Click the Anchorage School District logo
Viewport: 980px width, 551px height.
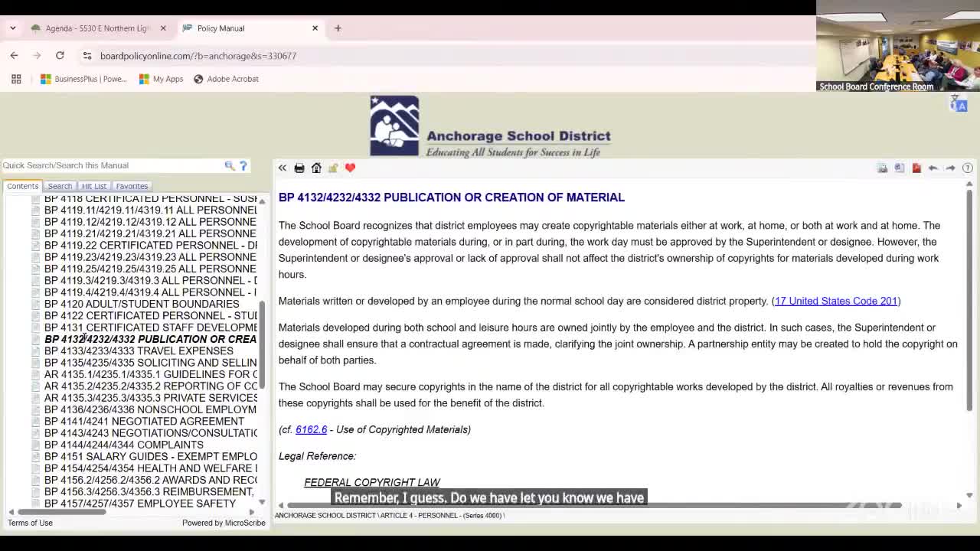click(490, 126)
